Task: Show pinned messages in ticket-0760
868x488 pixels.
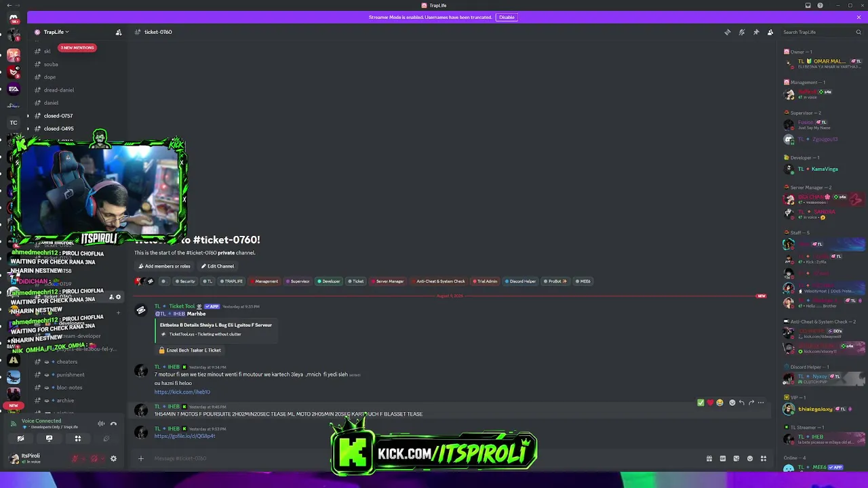Action: [756, 32]
